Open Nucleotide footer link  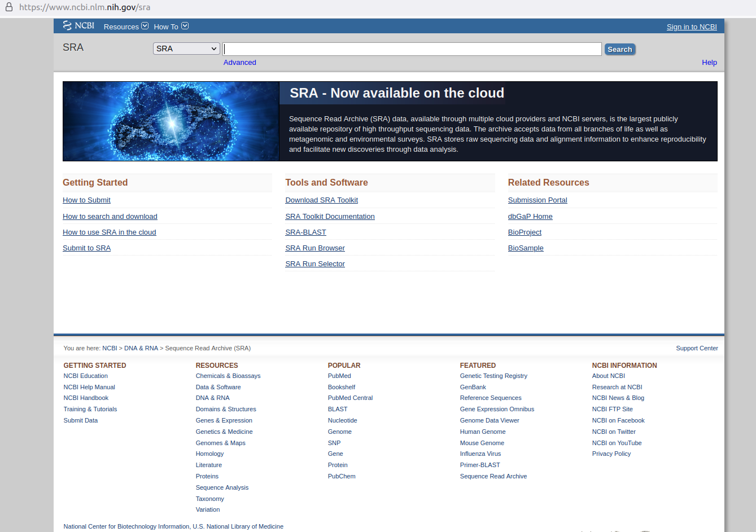343,420
